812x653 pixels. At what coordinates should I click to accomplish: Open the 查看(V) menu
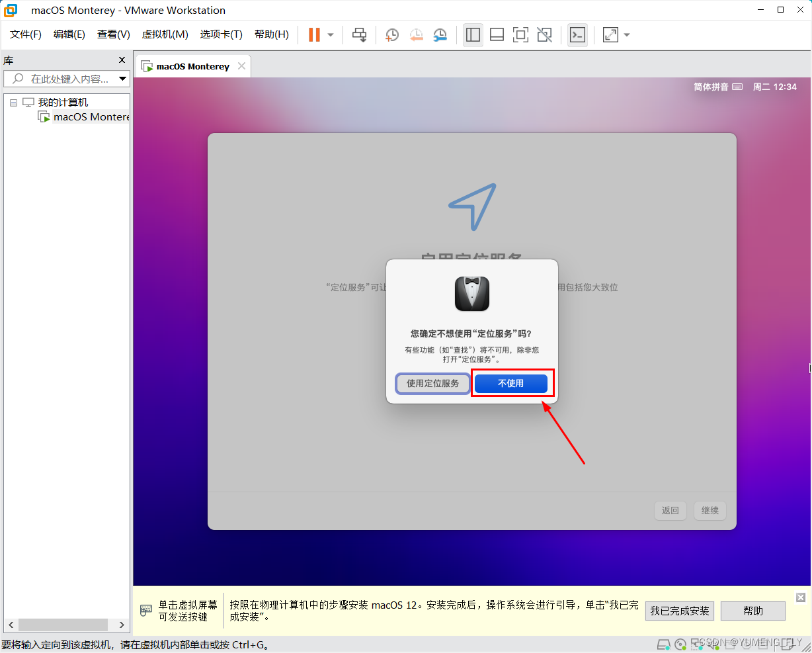114,34
